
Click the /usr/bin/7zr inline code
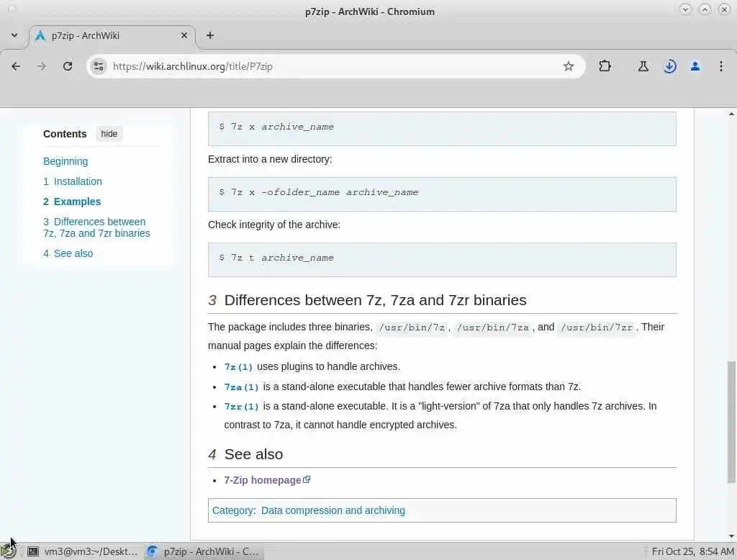coord(597,328)
